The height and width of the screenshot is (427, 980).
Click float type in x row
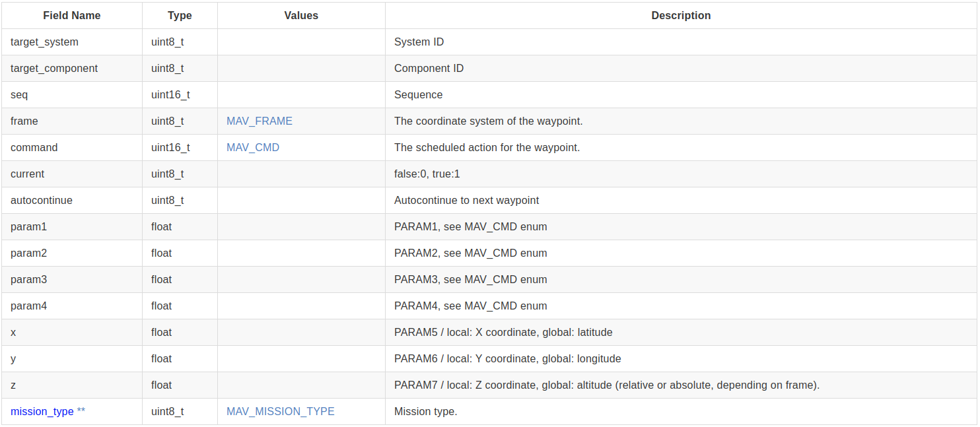tap(161, 332)
